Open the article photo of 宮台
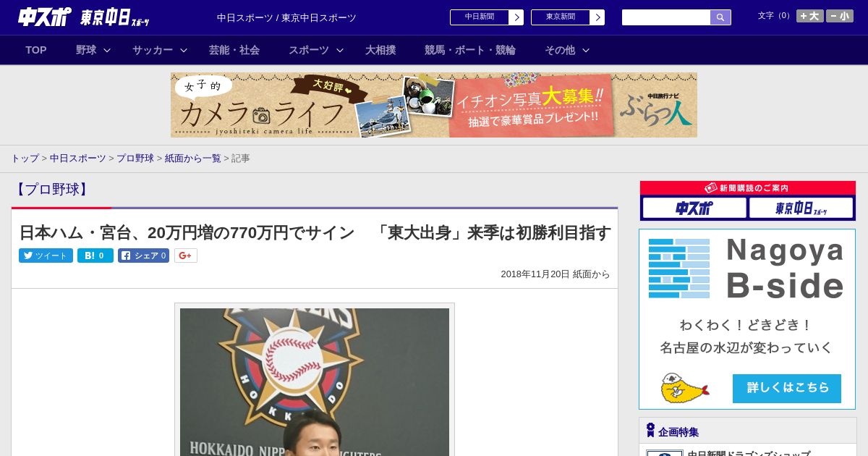 pos(315,381)
